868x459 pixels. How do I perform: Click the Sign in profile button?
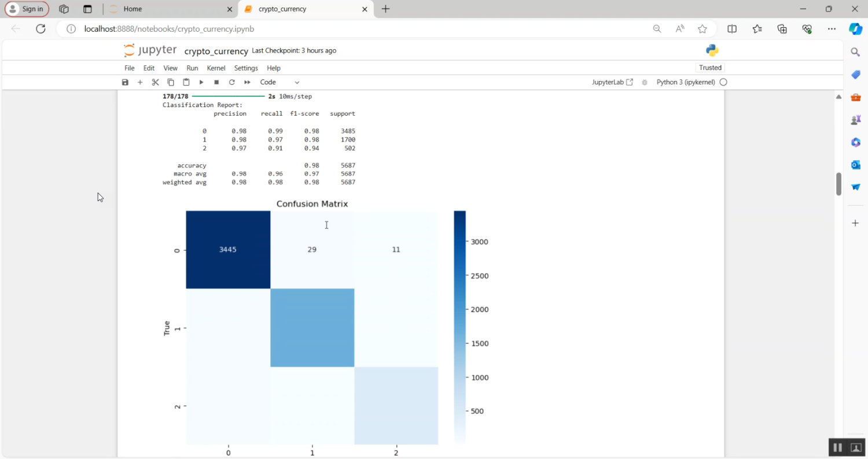27,9
